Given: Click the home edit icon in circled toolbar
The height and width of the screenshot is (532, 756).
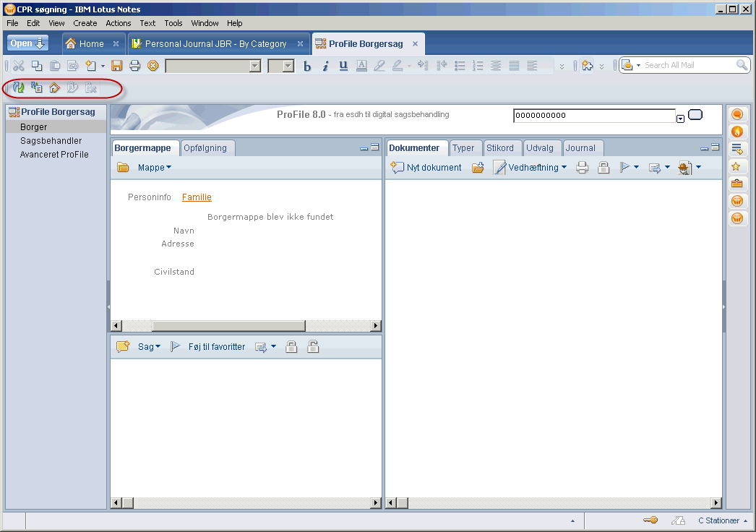Looking at the screenshot, I should tap(54, 87).
